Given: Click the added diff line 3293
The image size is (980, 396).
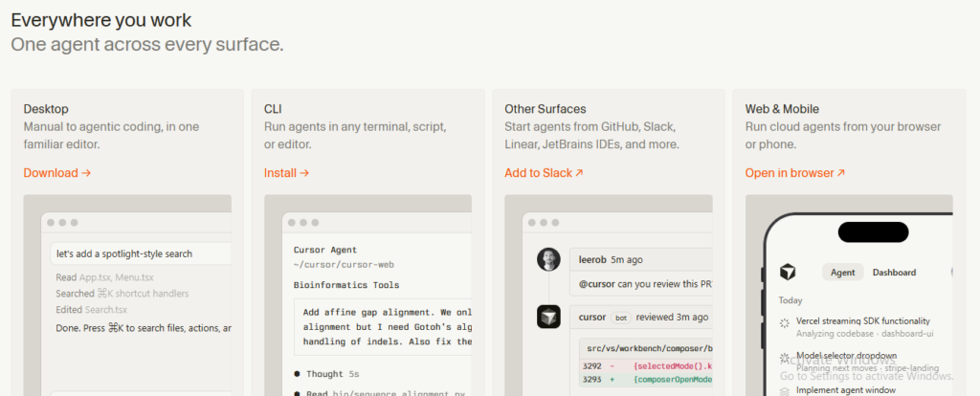Looking at the screenshot, I should coord(646,379).
